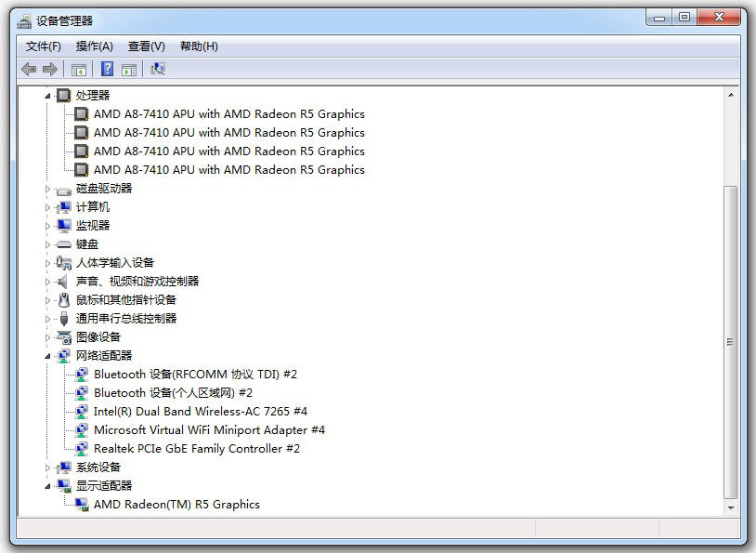Click the blue Help question mark icon

[108, 69]
